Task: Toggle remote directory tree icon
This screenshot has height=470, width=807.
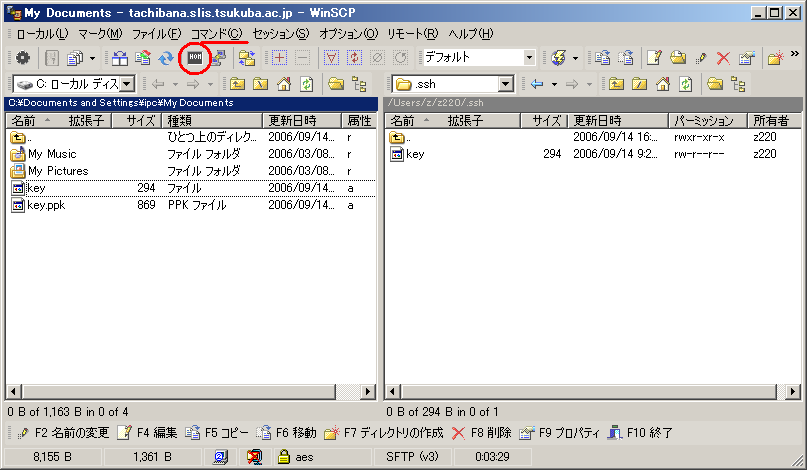Action: click(x=738, y=84)
